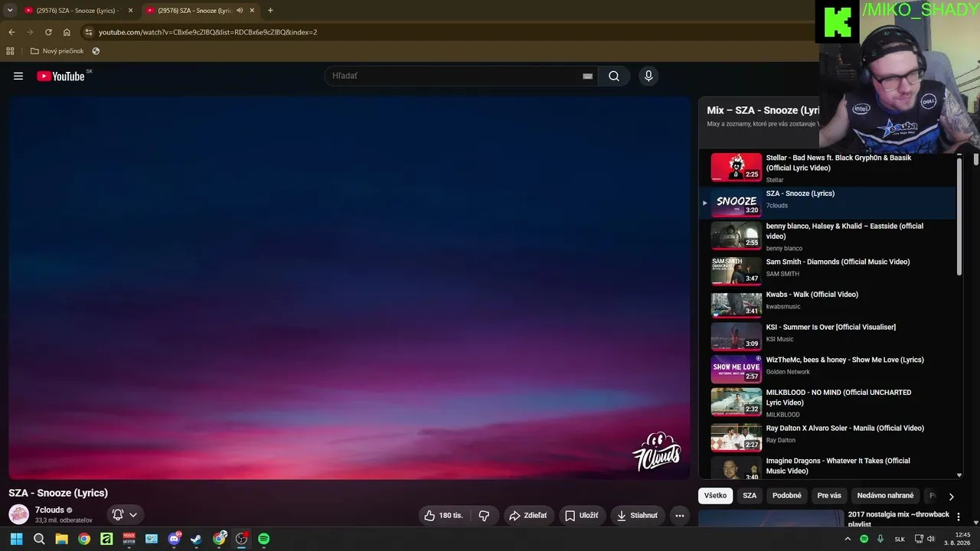Play WizTheMc Show Me Love lyrics video

pyautogui.click(x=828, y=369)
